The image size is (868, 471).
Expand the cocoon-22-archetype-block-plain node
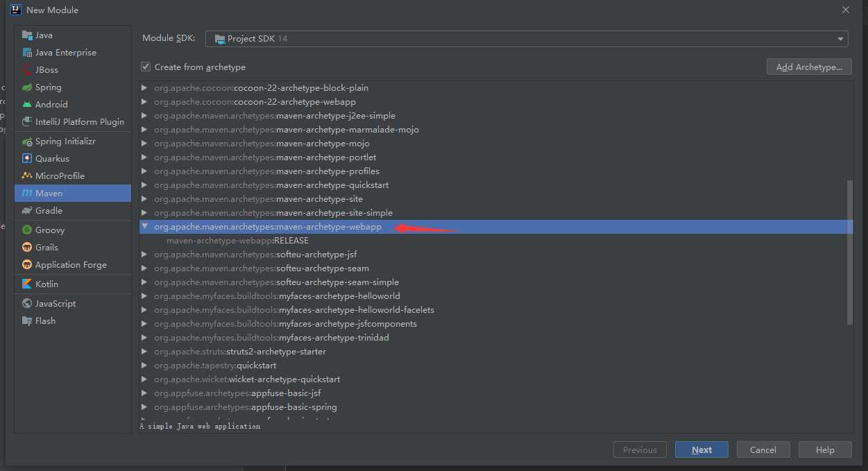pyautogui.click(x=144, y=88)
